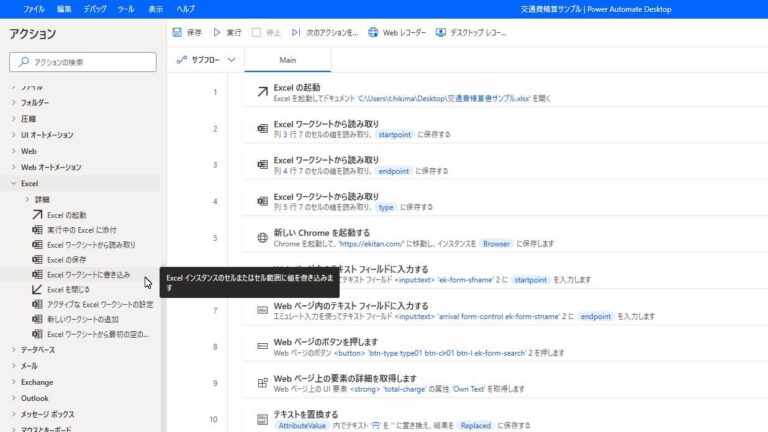
Task: Expand the データベース action group
Action: 14,350
